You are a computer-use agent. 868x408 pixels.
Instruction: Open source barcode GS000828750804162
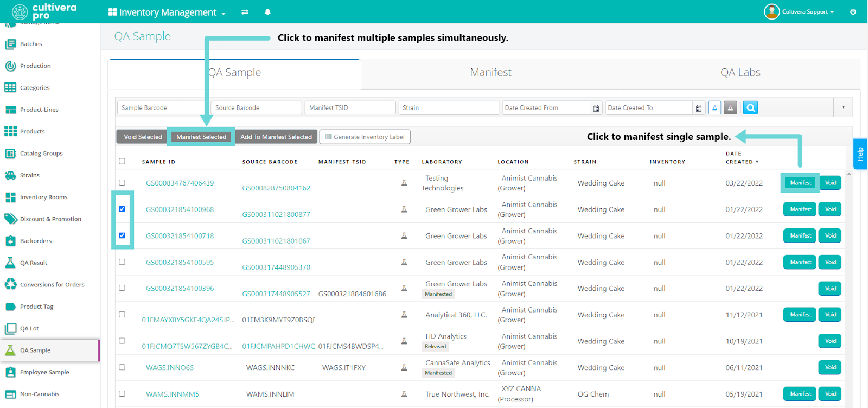tap(276, 188)
